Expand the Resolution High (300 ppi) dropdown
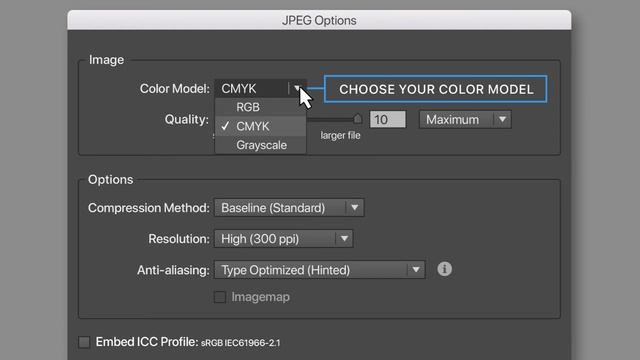The width and height of the screenshot is (640, 360). coord(284,239)
